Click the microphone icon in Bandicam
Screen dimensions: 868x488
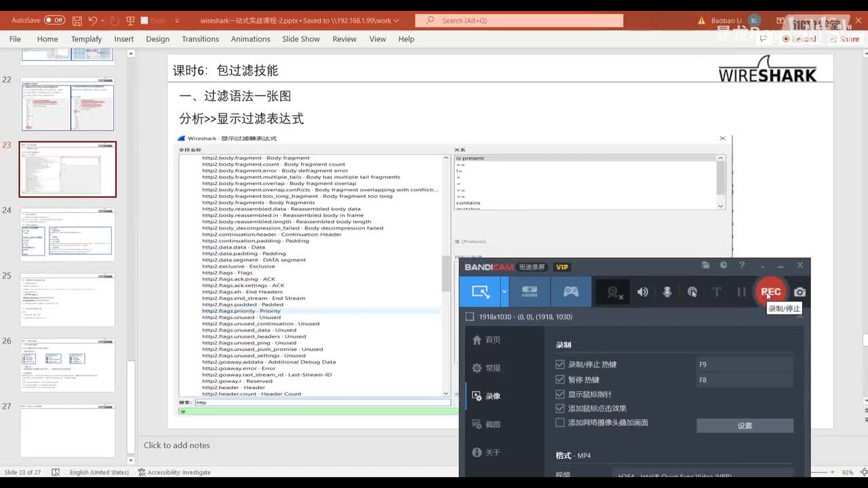click(x=667, y=292)
